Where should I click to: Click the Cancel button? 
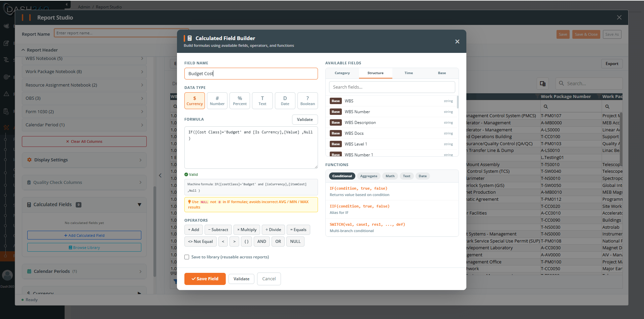269,279
